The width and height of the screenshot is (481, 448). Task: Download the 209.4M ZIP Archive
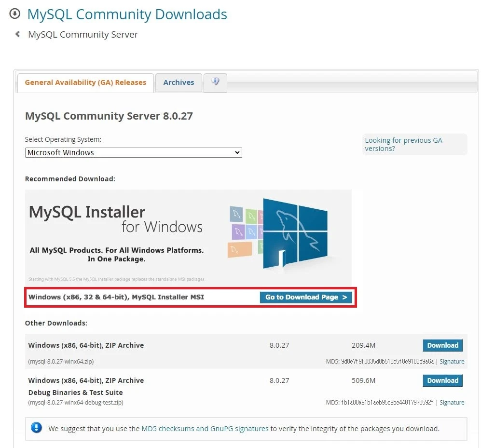442,345
